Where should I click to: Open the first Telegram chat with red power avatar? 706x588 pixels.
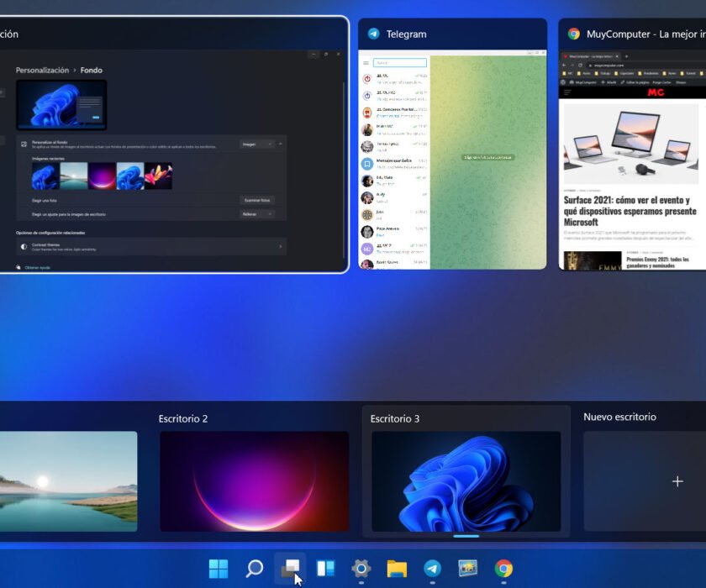[x=394, y=79]
